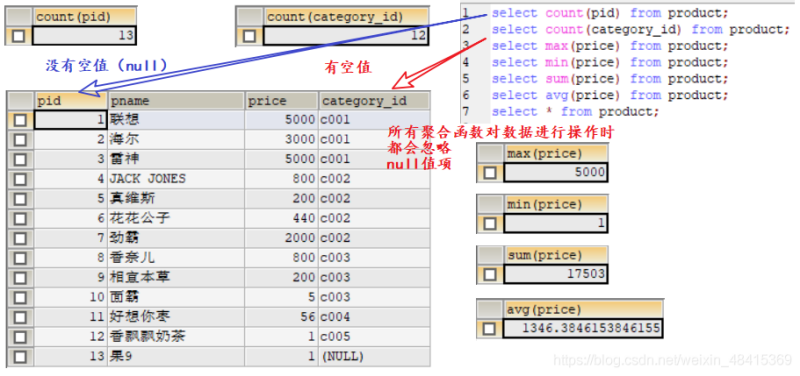
Task: Click the max(price) column header
Action: click(x=556, y=154)
